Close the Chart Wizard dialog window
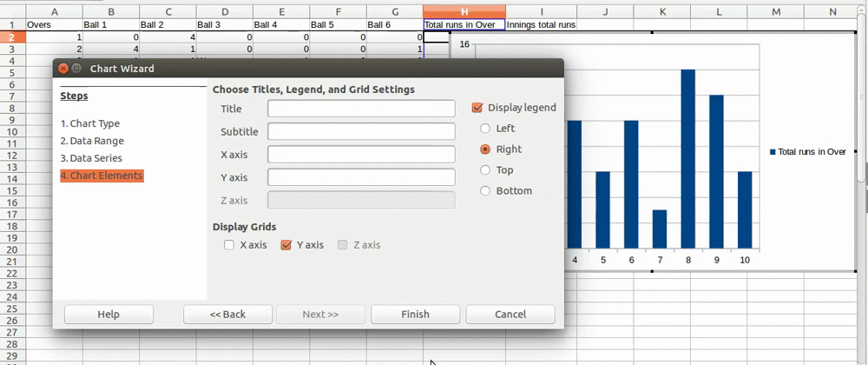 (63, 68)
